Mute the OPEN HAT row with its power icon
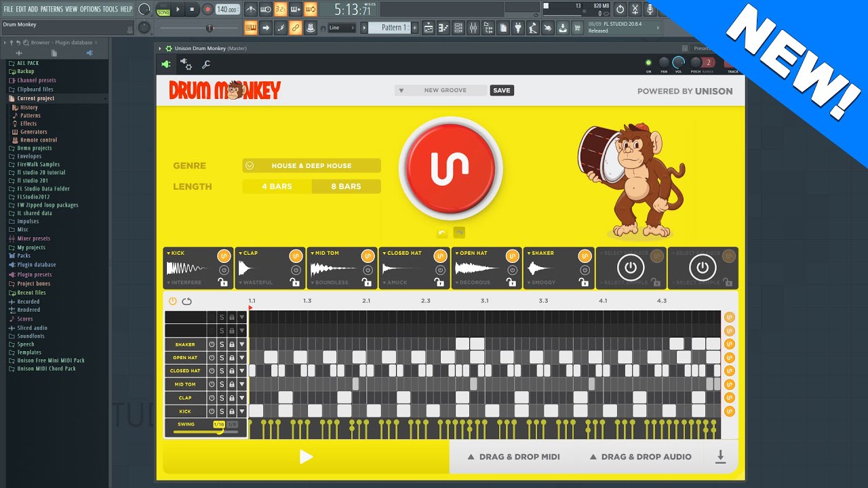This screenshot has height=488, width=868. click(x=212, y=358)
